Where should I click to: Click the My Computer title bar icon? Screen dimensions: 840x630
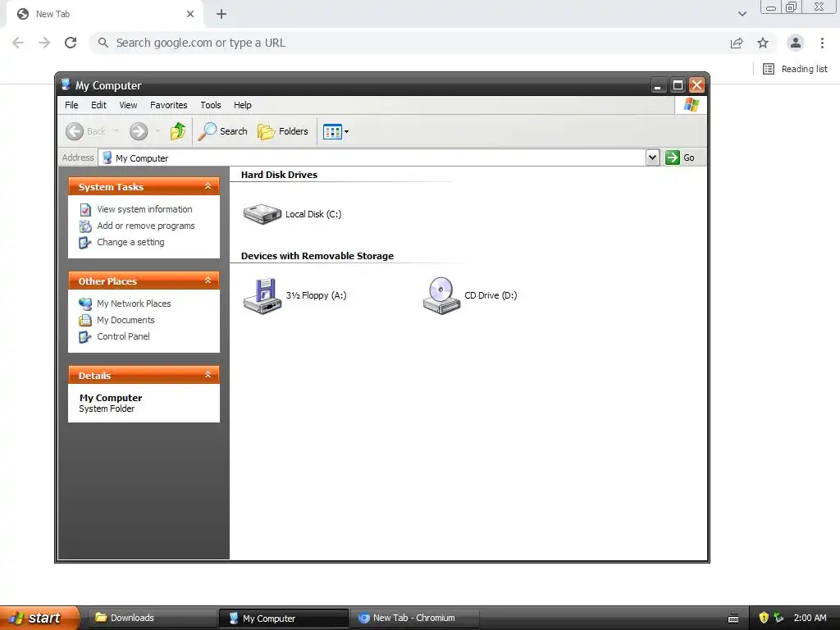coord(66,84)
